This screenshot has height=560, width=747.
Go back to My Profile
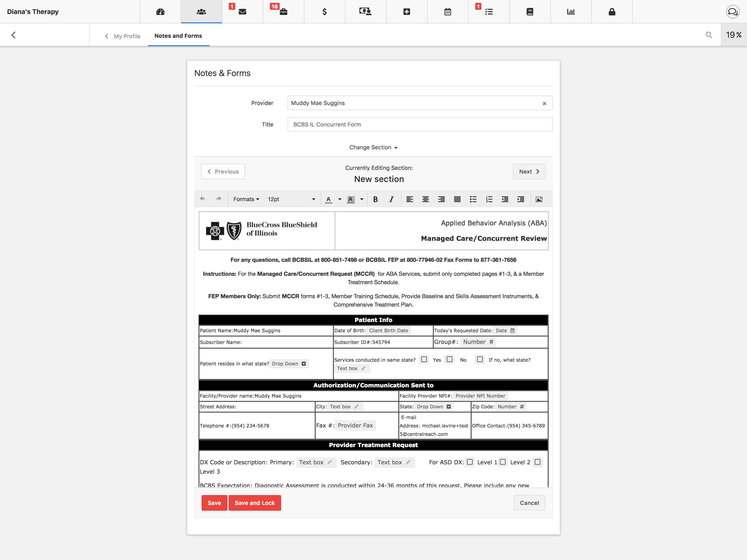(123, 36)
